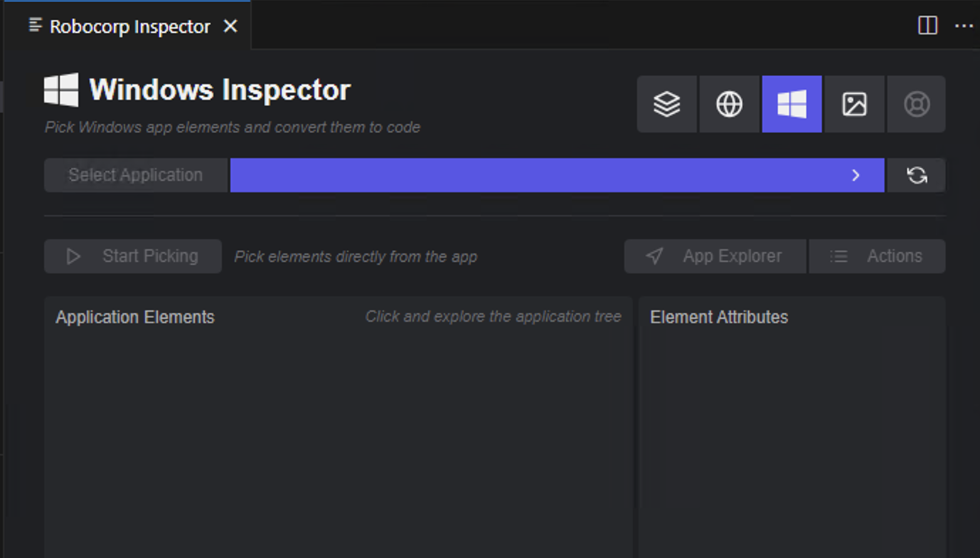
Task: Click the Windows Inspector title text
Action: [220, 90]
